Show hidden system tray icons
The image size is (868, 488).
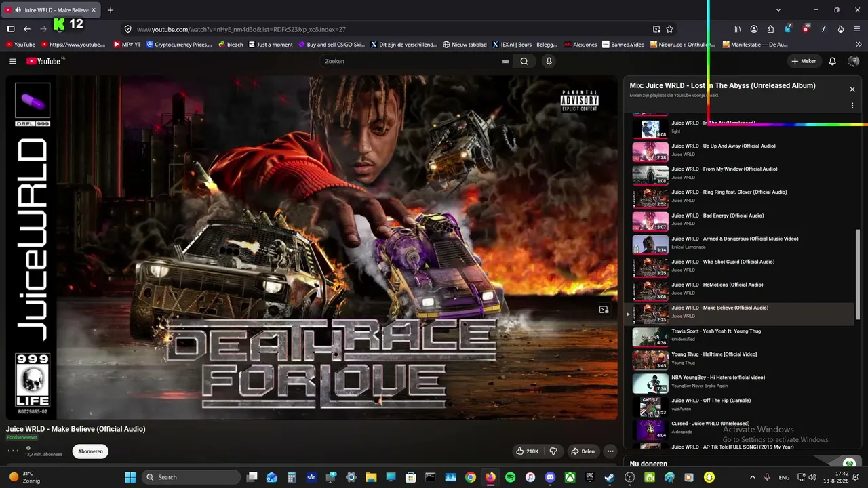click(x=752, y=477)
